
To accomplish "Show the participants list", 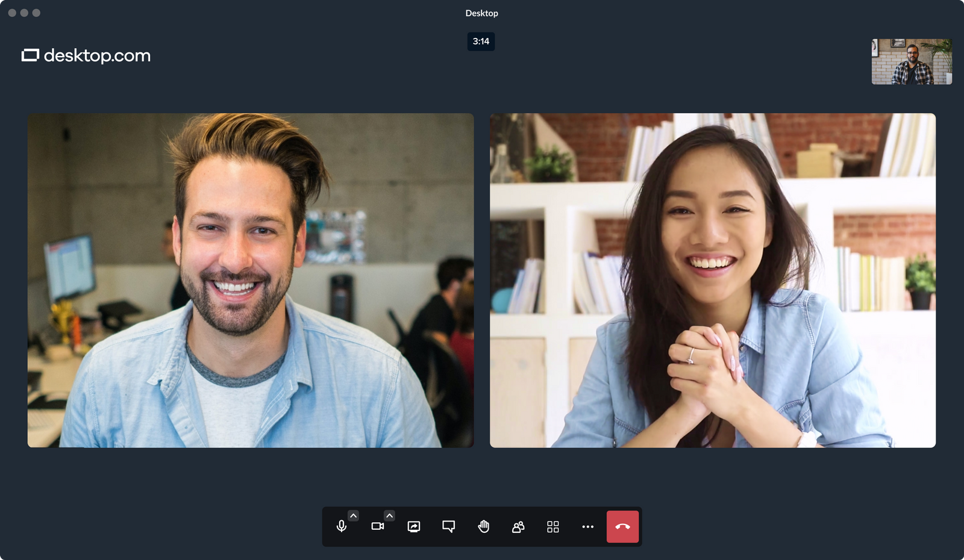I will click(x=518, y=526).
